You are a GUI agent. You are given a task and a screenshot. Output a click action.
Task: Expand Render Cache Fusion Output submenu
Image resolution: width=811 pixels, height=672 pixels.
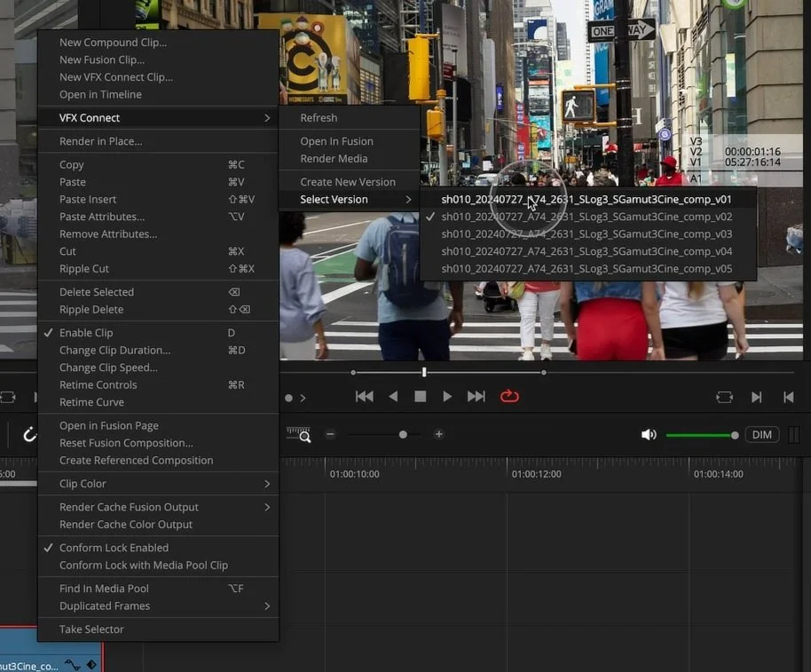pyautogui.click(x=129, y=507)
